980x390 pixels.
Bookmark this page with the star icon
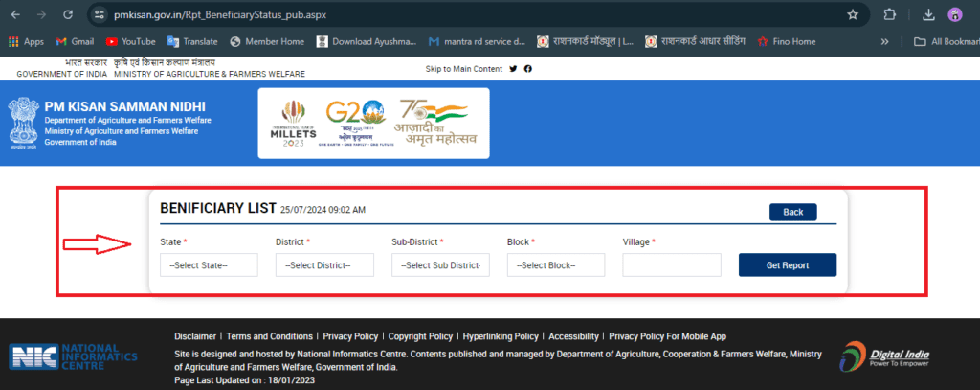coord(853,14)
